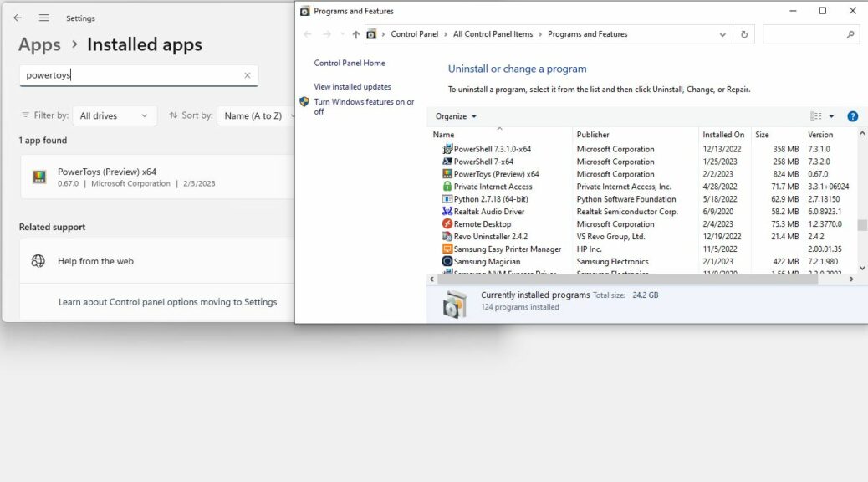The width and height of the screenshot is (868, 482).
Task: Click the Back arrow in Programs and Features
Action: (308, 34)
